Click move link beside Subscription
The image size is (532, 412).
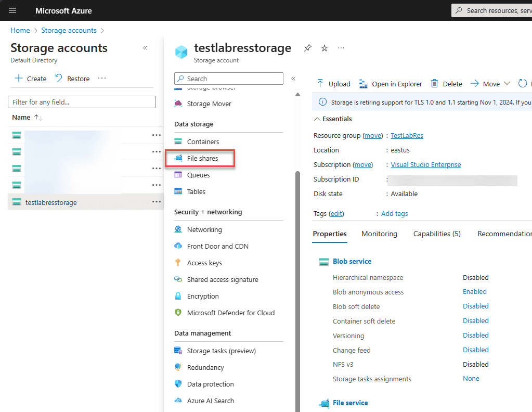tap(362, 164)
